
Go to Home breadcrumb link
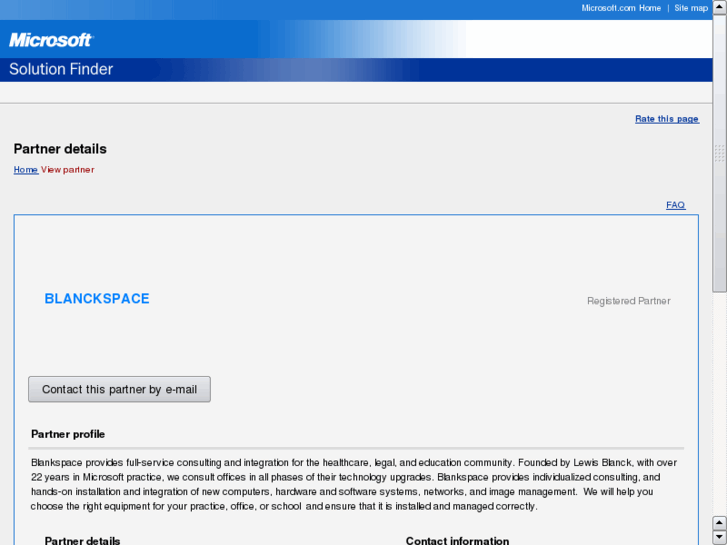pos(26,170)
